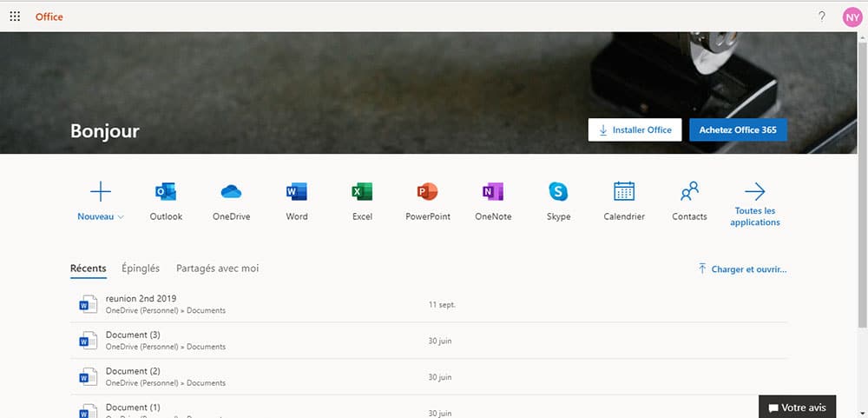Launch the OneNote app icon

pyautogui.click(x=493, y=192)
